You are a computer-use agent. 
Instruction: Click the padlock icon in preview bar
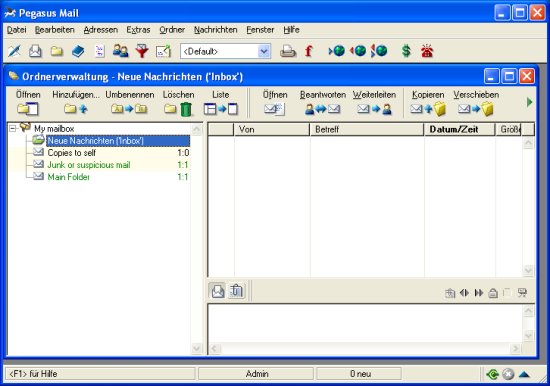tap(493, 293)
